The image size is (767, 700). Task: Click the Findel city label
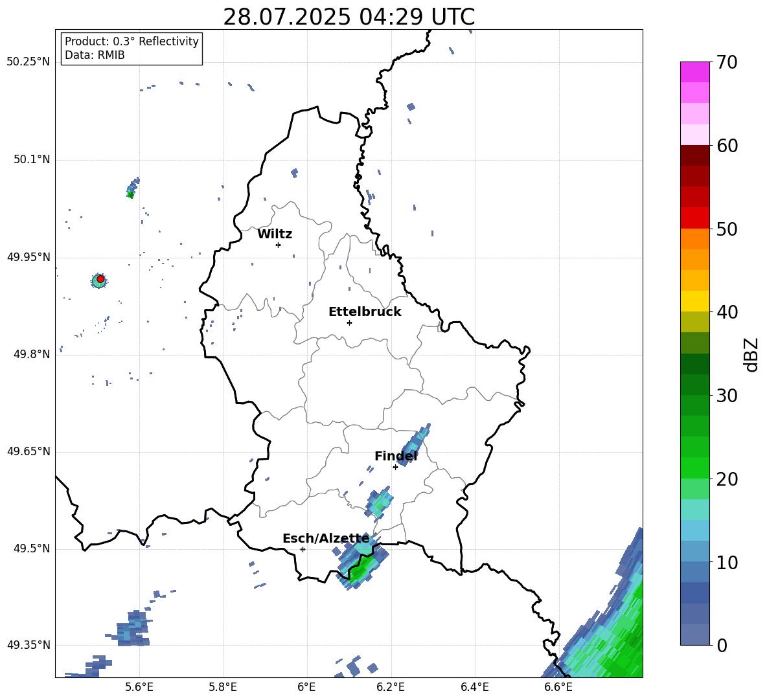(396, 456)
